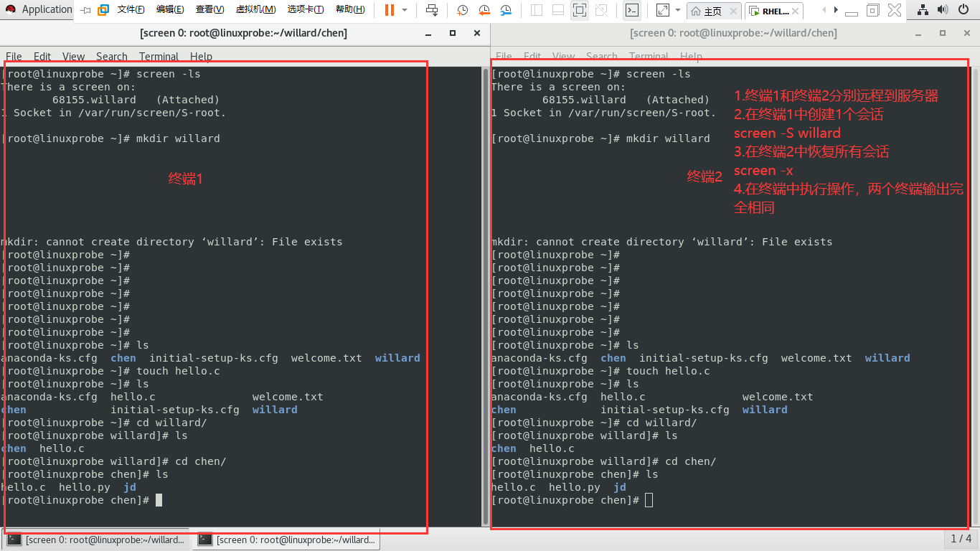Open the 虚拟机(M) menu
Screen dimensions: 980x551
point(255,10)
